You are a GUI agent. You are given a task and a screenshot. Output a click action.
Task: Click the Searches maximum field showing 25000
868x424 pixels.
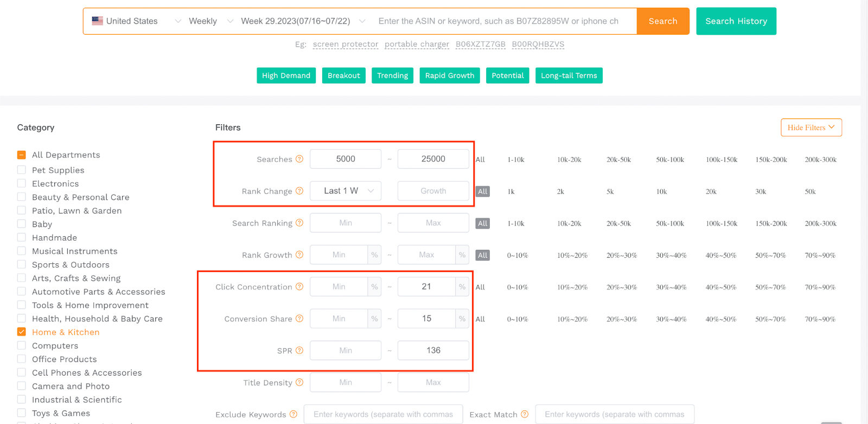433,159
